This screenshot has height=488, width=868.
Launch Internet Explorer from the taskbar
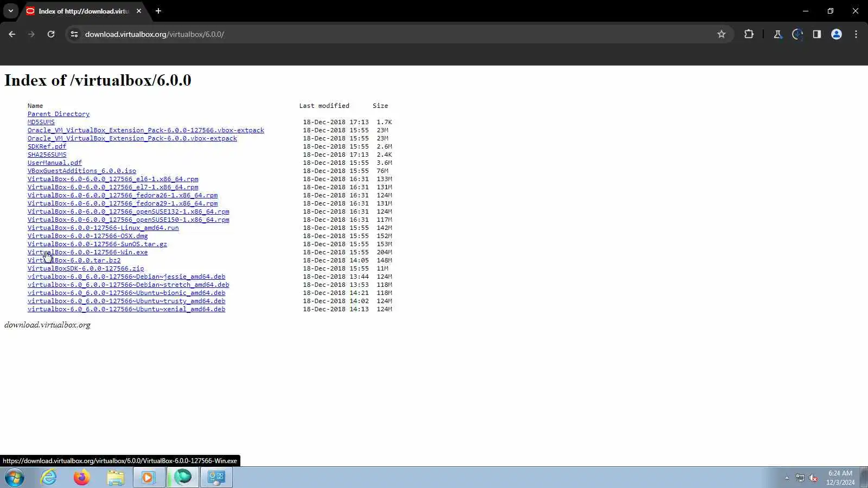pyautogui.click(x=49, y=478)
